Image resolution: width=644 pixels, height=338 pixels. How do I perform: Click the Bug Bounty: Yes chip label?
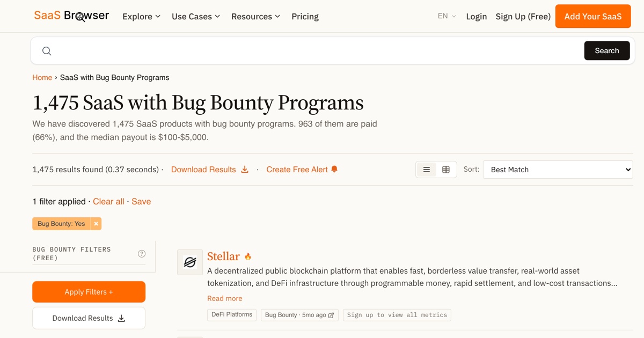click(61, 224)
